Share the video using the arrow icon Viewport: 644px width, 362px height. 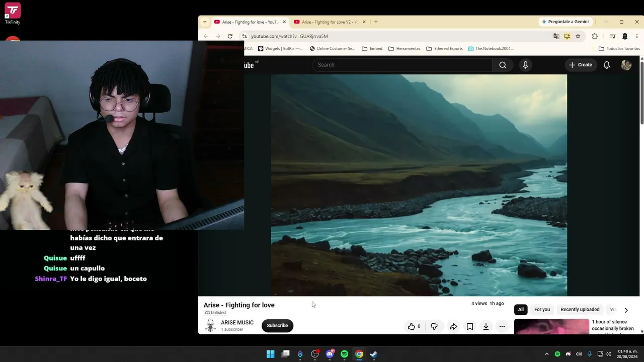453,326
